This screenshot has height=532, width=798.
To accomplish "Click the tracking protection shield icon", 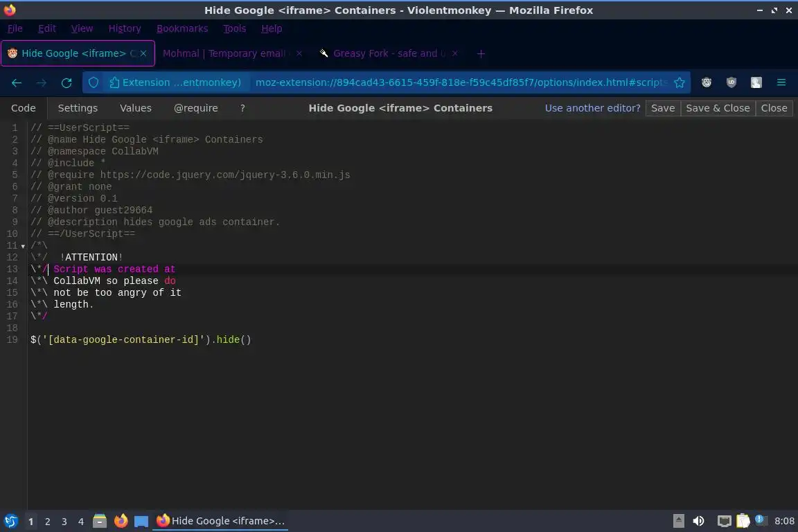I will click(94, 82).
